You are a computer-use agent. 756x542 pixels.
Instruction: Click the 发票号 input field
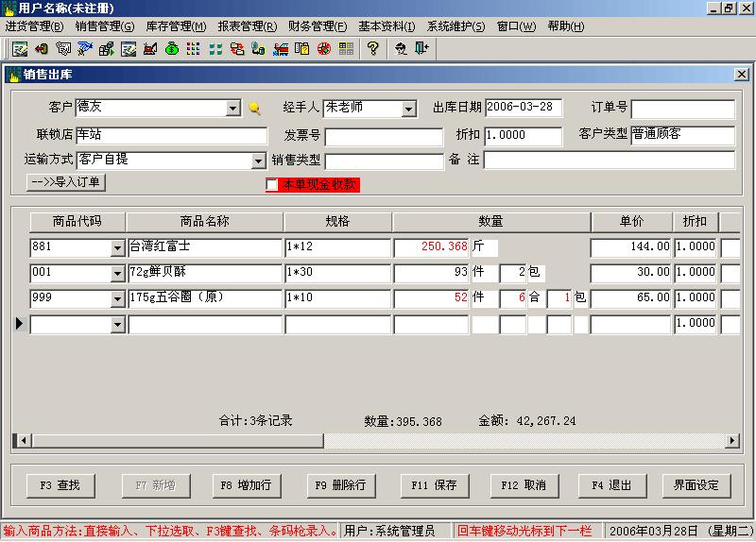[x=384, y=137]
